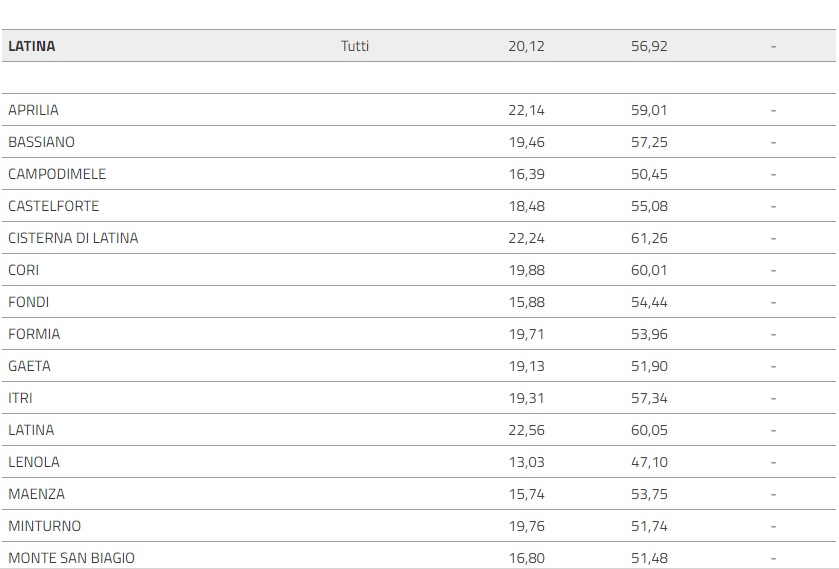Select the Tutti cell in the header row
839x569 pixels.
pos(355,46)
